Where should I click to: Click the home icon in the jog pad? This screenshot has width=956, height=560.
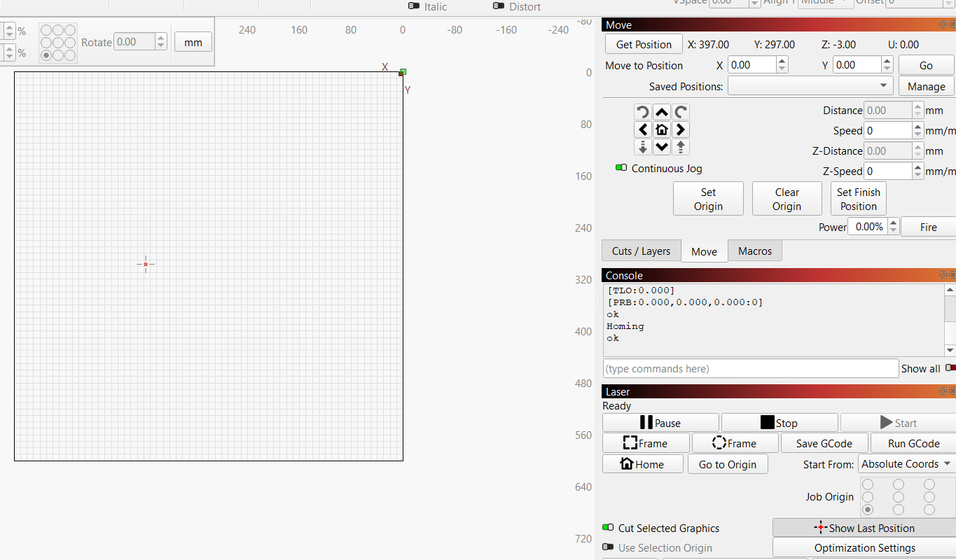point(662,129)
